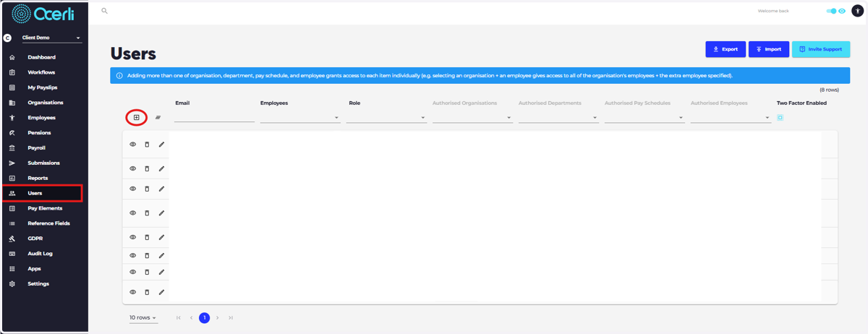
Task: Expand the Role filter dropdown
Action: tap(386, 117)
